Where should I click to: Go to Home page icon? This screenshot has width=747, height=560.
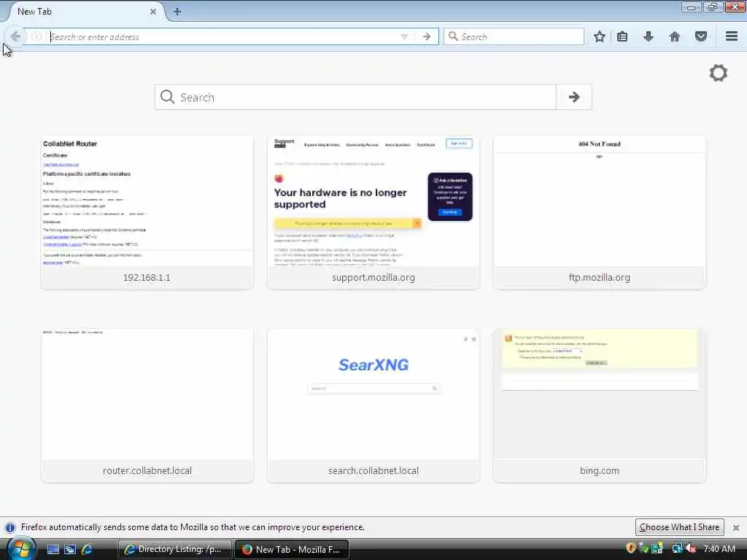(x=675, y=36)
